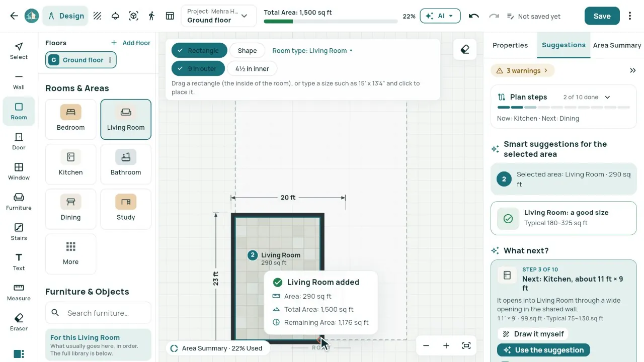
Task: Switch to the 3D cube view icon
Action: pyautogui.click(x=133, y=16)
